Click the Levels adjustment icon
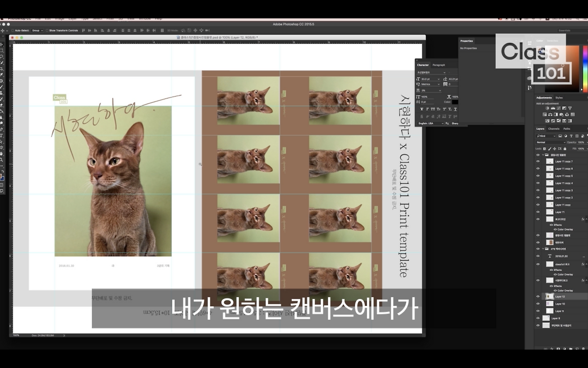Screen dimensions: 588x368 point(553,108)
